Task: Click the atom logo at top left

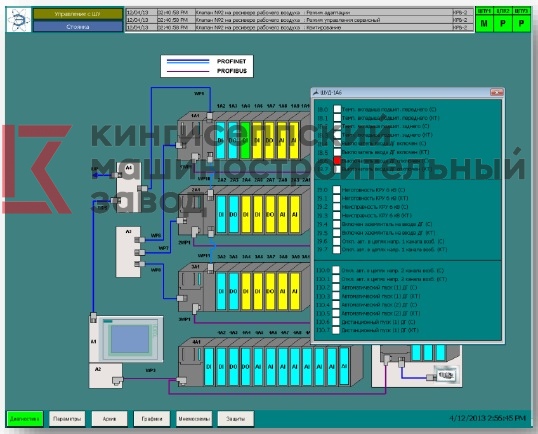Action: coord(19,20)
